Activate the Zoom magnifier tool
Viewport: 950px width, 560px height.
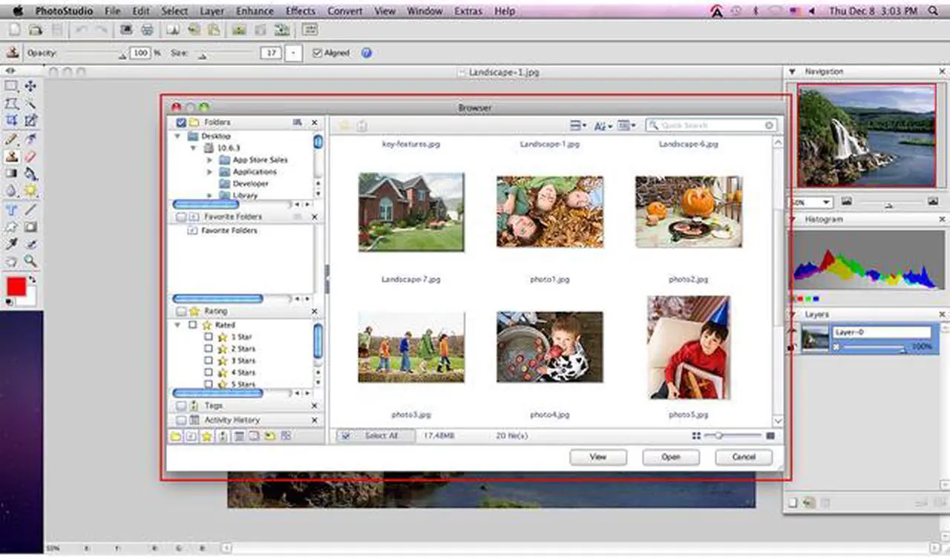(x=30, y=261)
